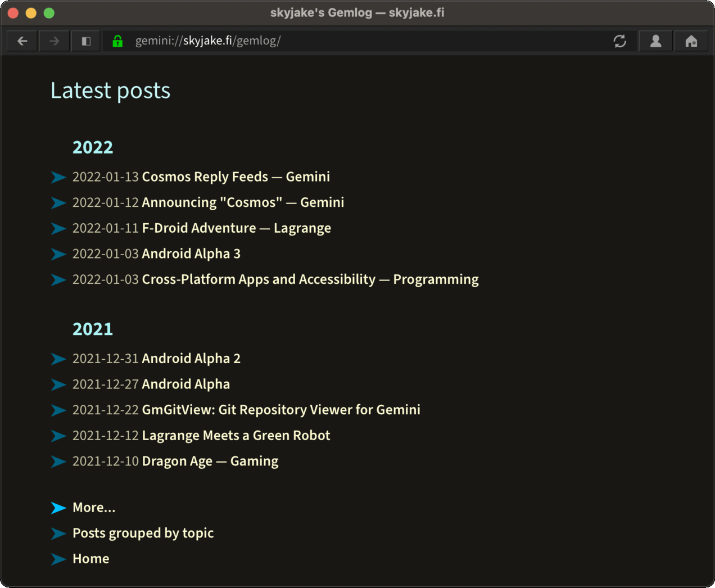Open the identity person icon

(655, 41)
